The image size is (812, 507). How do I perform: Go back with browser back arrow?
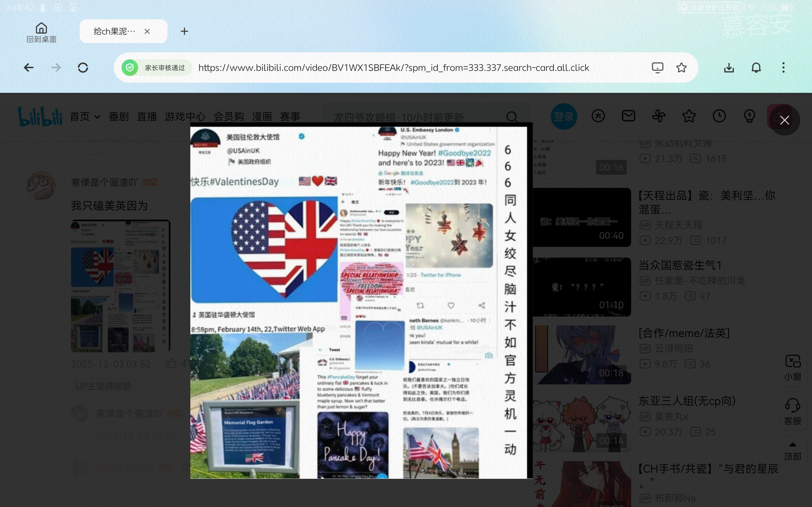29,68
